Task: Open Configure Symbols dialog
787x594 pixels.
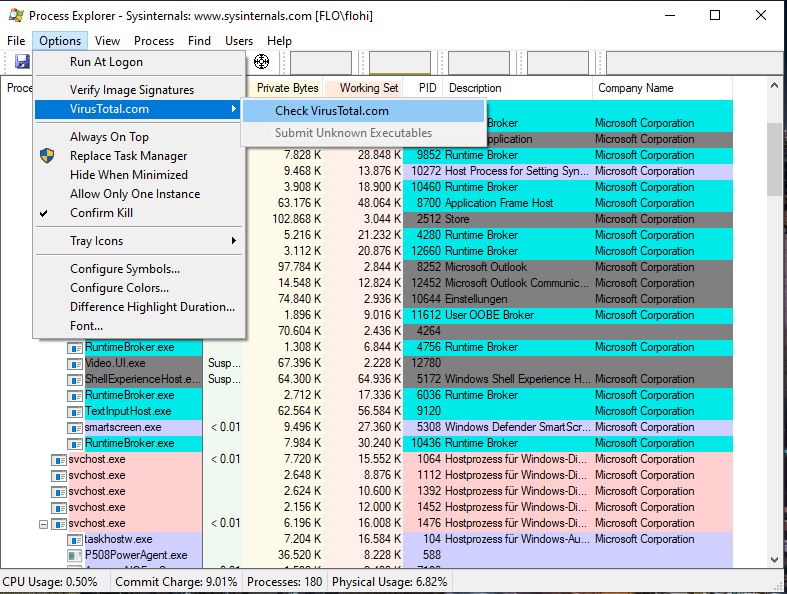Action: (x=139, y=269)
